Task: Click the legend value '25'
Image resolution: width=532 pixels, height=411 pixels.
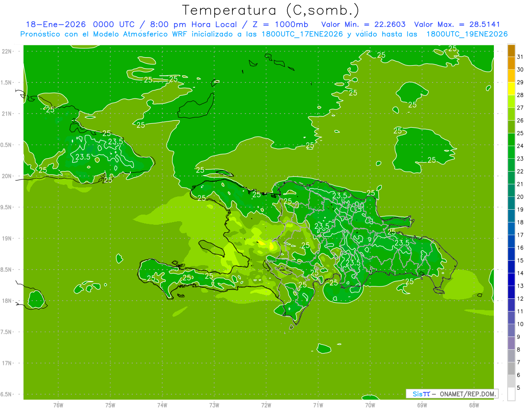Action: point(520,133)
